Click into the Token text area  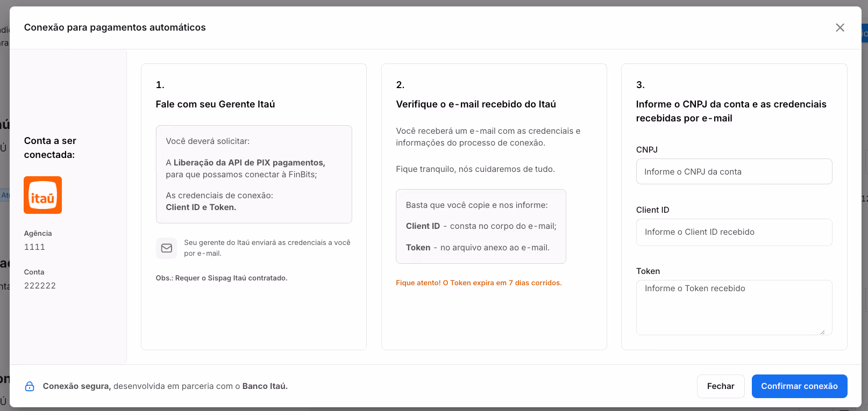[734, 307]
